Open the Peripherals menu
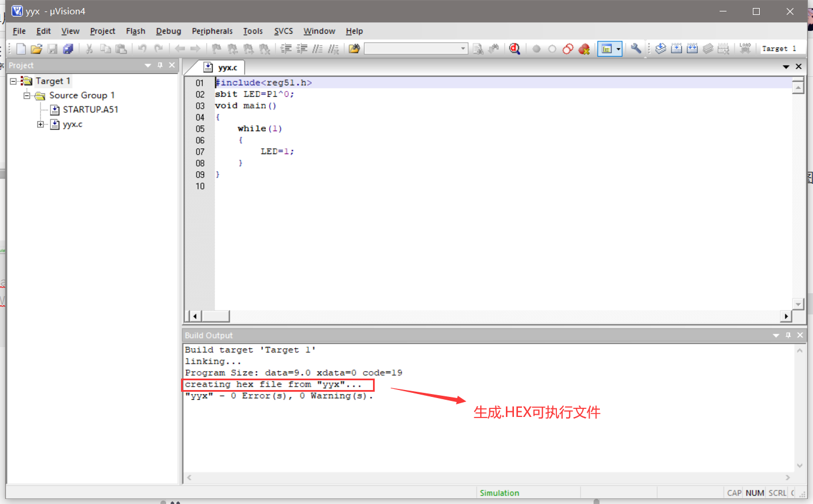Image resolution: width=813 pixels, height=504 pixels. click(x=212, y=31)
